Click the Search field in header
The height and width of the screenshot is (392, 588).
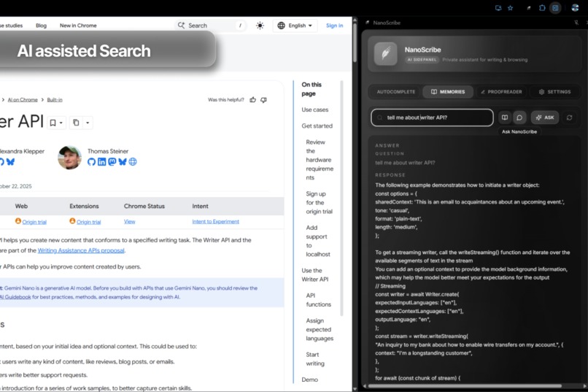pos(211,26)
